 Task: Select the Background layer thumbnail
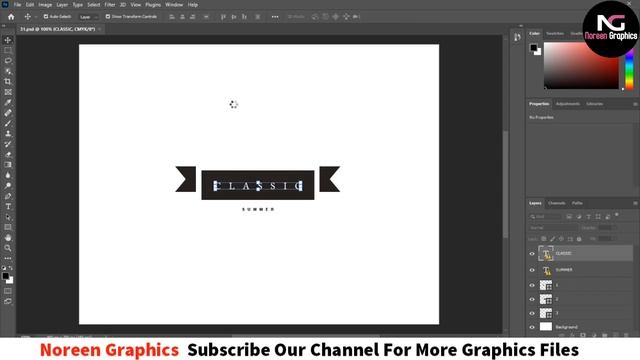point(546,327)
